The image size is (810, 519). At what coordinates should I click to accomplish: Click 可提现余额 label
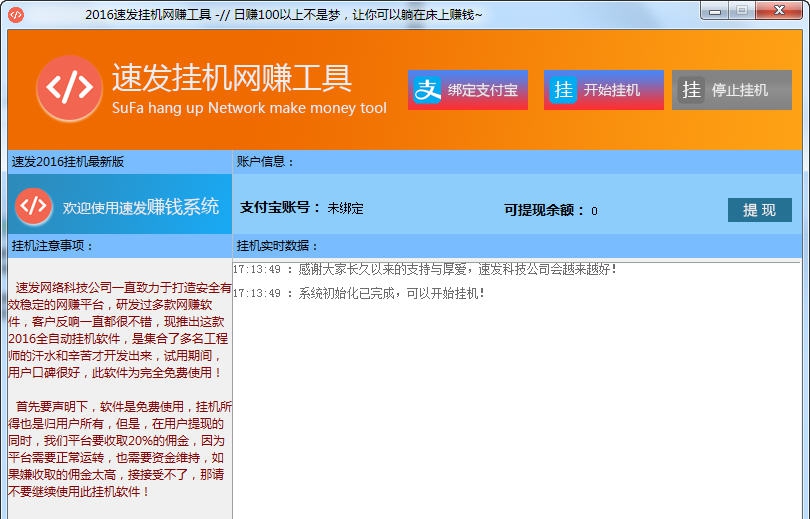tap(544, 210)
